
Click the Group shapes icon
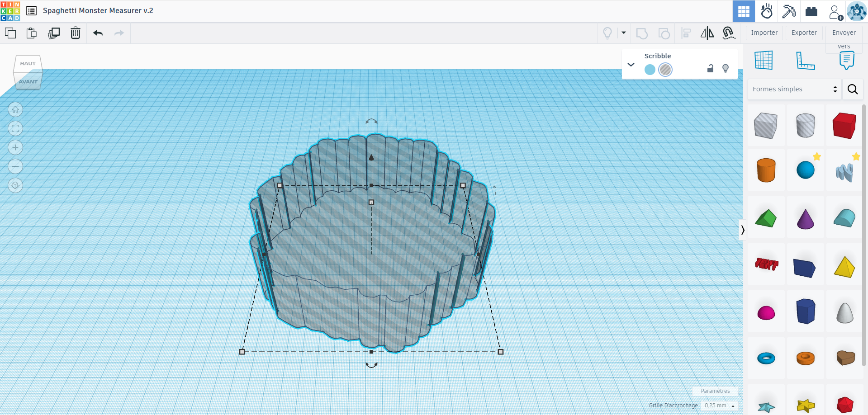point(642,33)
